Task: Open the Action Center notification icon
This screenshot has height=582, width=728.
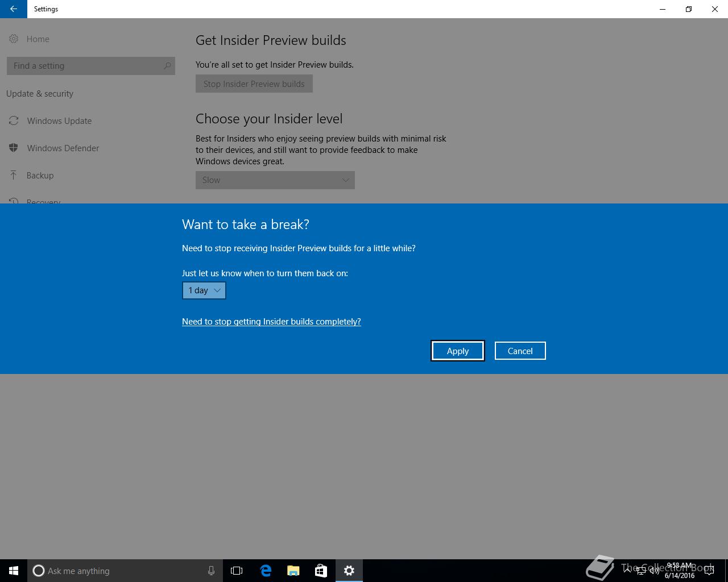Action: [709, 571]
